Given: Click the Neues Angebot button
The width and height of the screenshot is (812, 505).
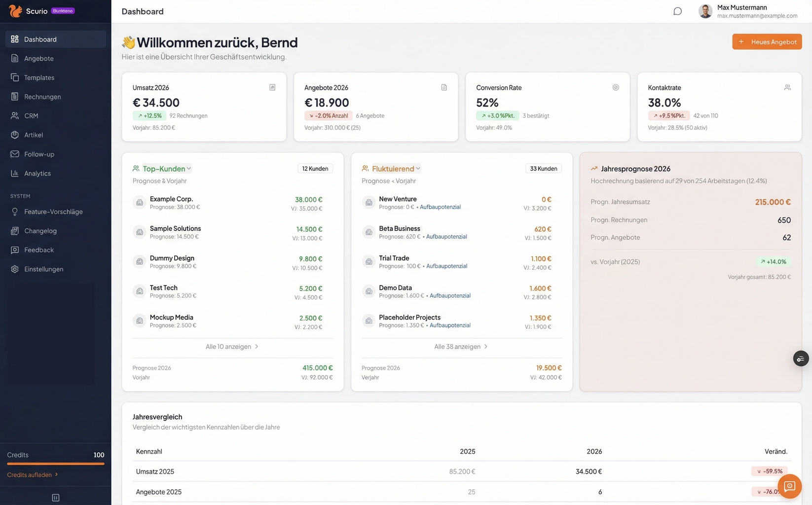Looking at the screenshot, I should pyautogui.click(x=767, y=42).
